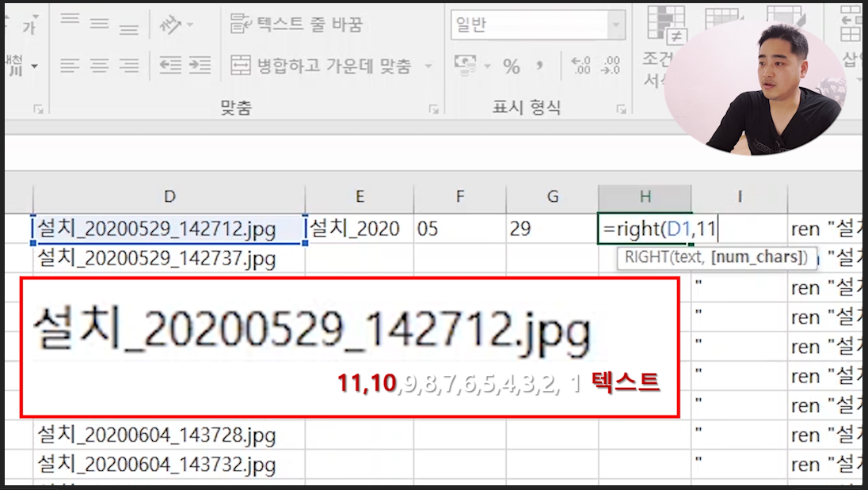
Task: Select cell containing 05
Action: [459, 229]
